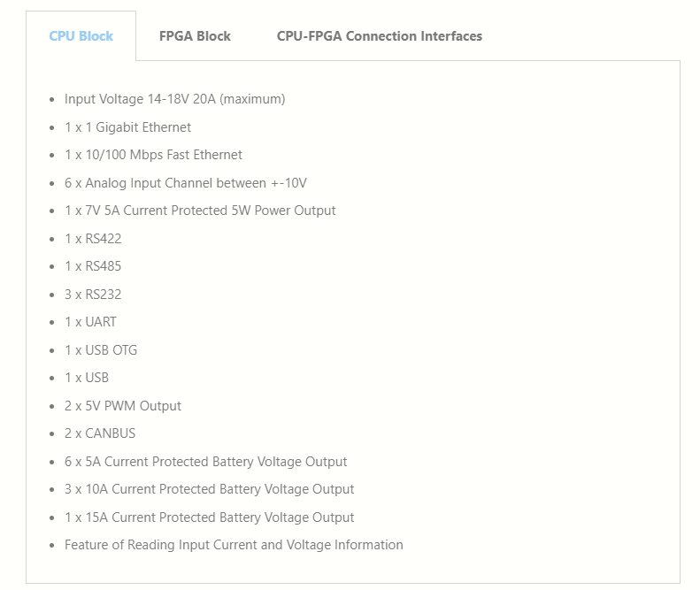This screenshot has width=700, height=590.
Task: Click the 1 x 15A Battery Voltage Output item
Action: (x=209, y=517)
